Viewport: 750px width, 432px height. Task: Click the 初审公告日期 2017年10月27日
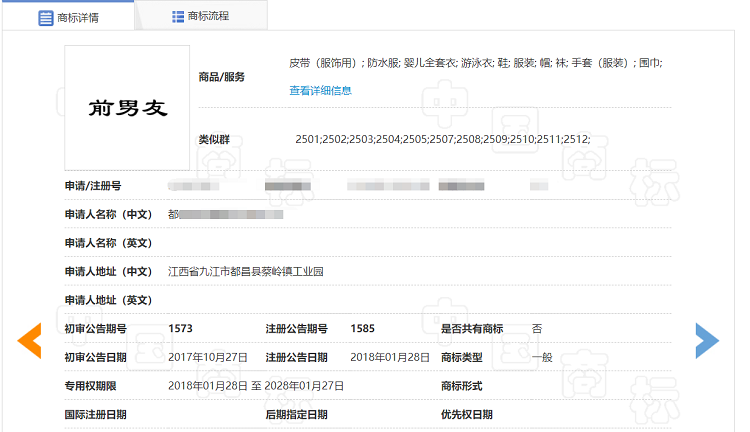coord(207,357)
